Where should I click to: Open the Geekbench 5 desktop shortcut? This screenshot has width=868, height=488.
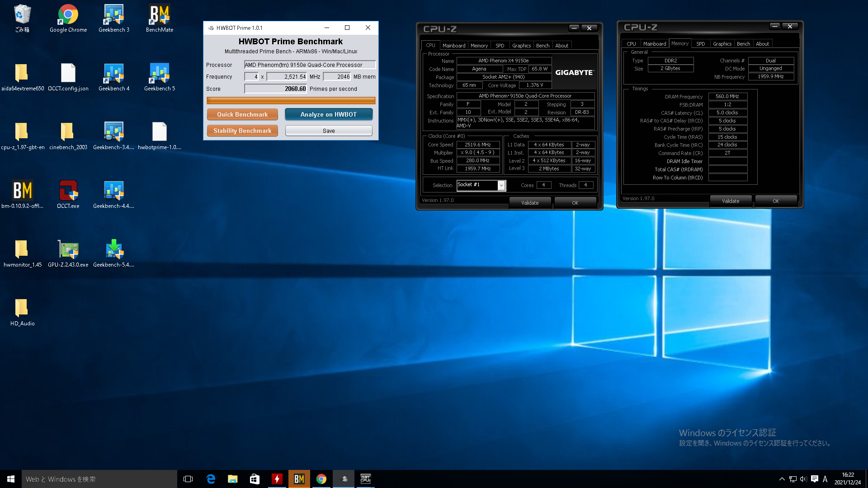point(160,77)
